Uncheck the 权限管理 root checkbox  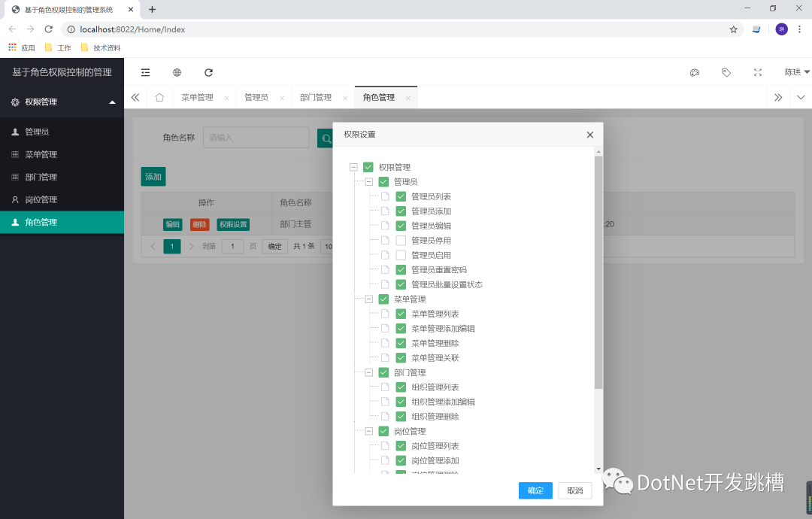click(368, 167)
